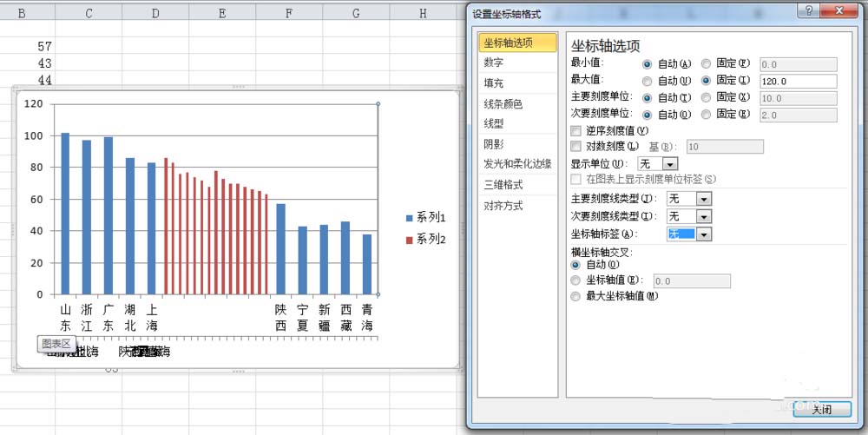Open the 线条颜色 category
The width and height of the screenshot is (868, 435).
503,104
